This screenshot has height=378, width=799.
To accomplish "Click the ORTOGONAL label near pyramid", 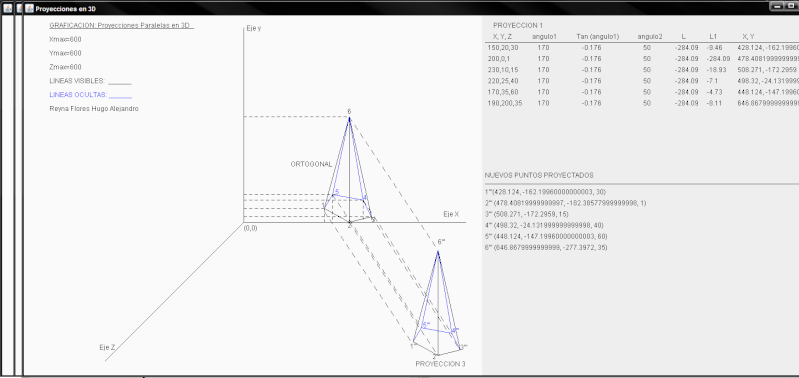I will coord(311,165).
